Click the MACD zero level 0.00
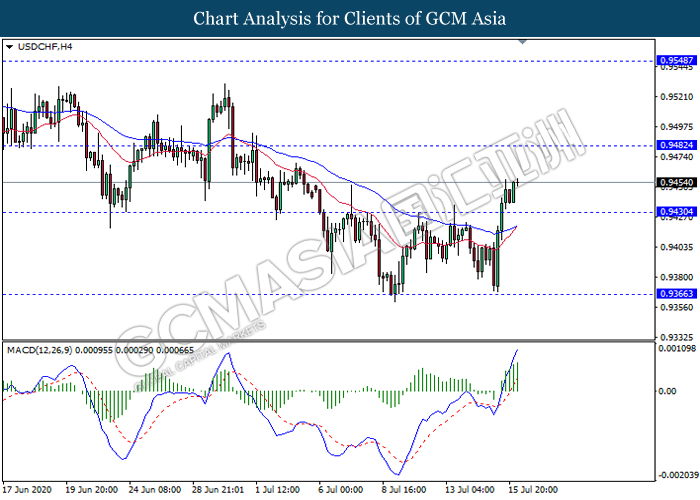 (x=667, y=391)
